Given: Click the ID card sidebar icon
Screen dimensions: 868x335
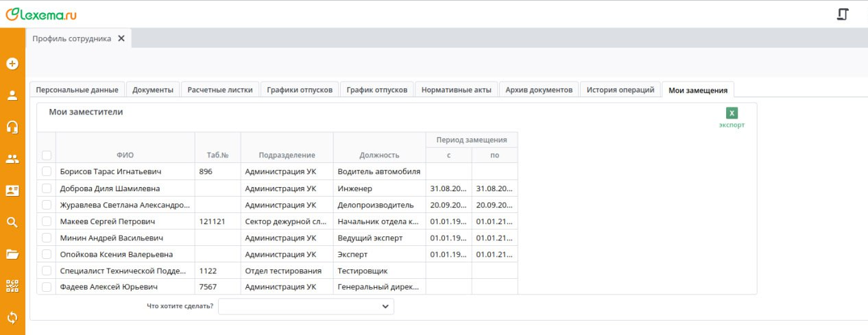Looking at the screenshot, I should coord(12,190).
